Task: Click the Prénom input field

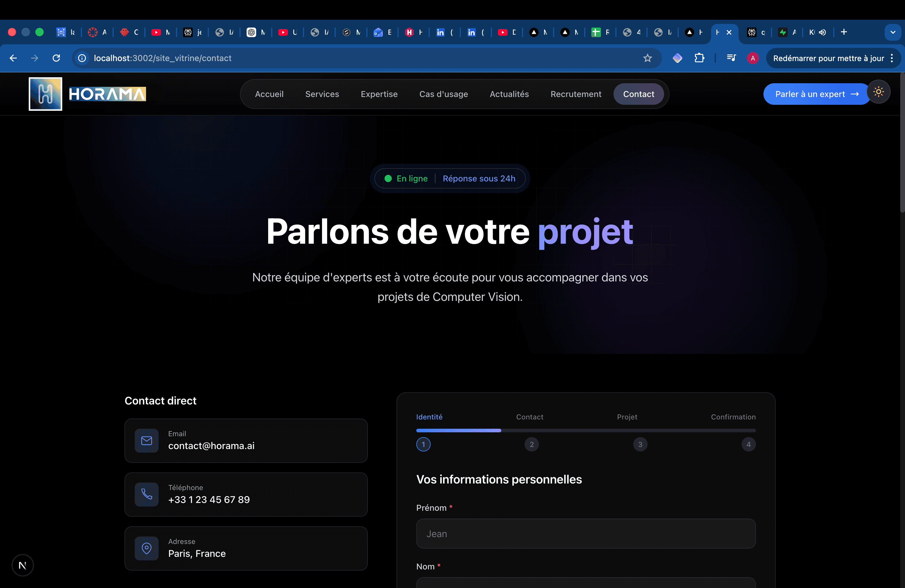Action: pos(586,534)
